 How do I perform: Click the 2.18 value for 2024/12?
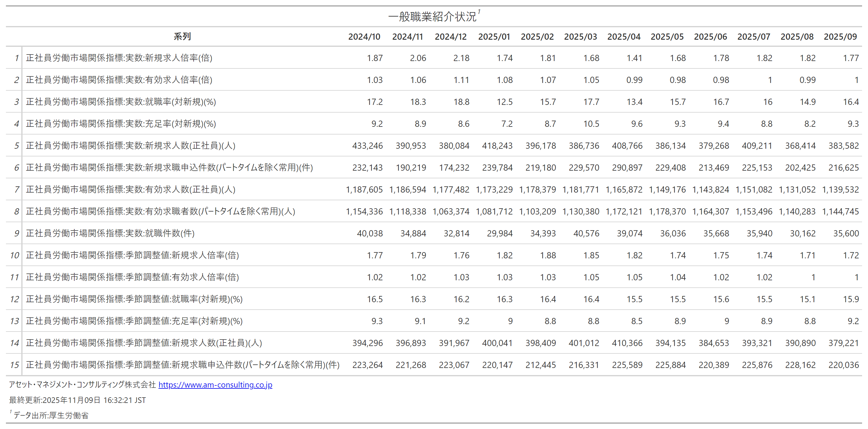[461, 58]
